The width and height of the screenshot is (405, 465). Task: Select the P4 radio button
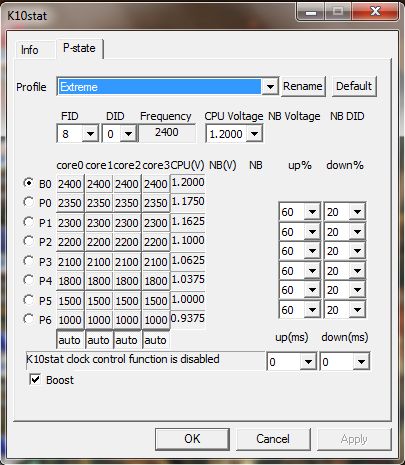point(29,280)
